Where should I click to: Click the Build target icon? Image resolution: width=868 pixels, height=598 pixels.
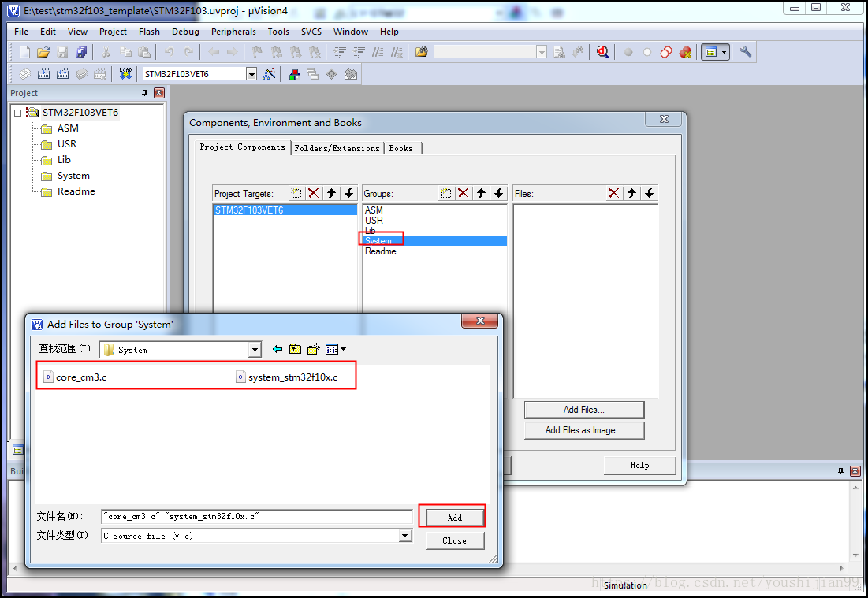43,73
